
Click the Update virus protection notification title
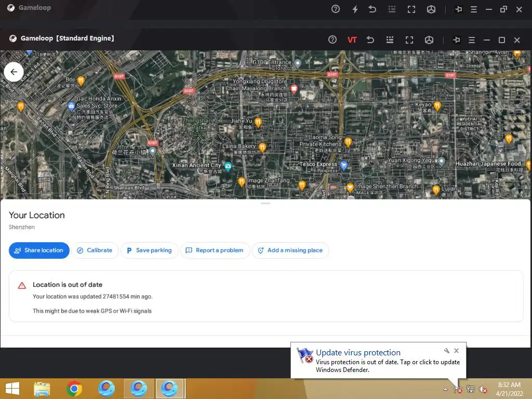(358, 353)
